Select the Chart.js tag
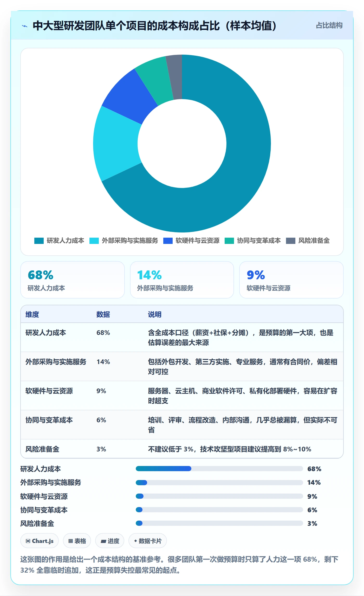 click(x=40, y=541)
